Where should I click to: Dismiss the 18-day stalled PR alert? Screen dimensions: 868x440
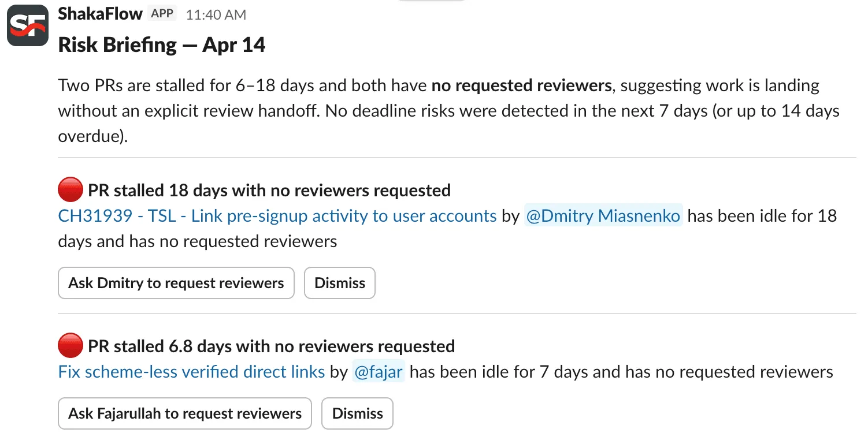(x=339, y=283)
